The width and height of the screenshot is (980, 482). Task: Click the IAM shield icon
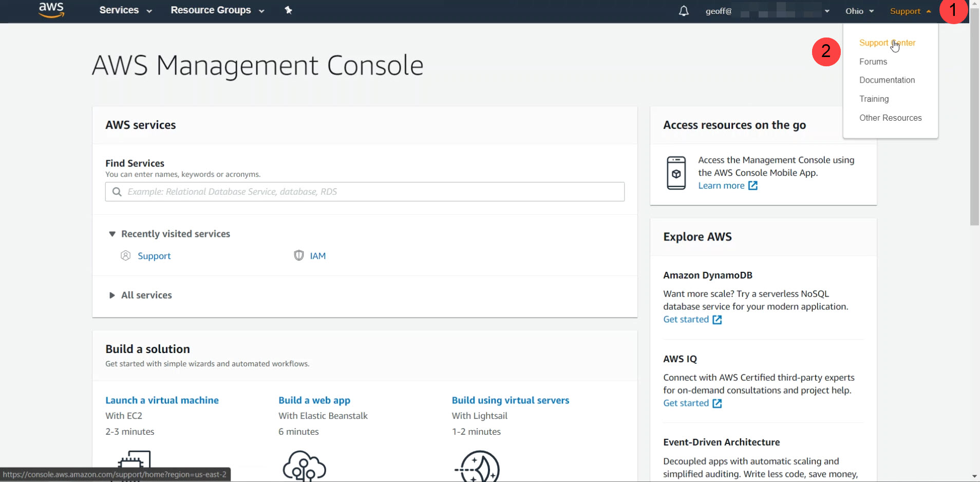pyautogui.click(x=298, y=255)
